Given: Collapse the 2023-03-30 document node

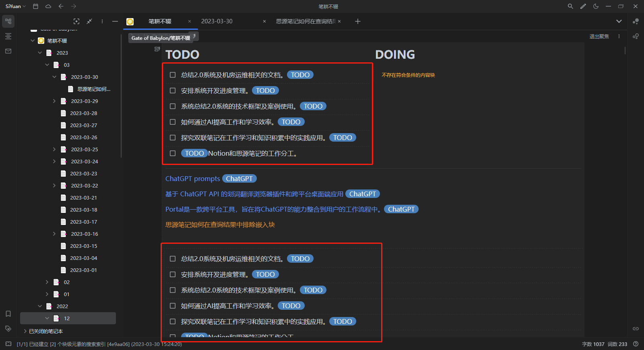Looking at the screenshot, I should [x=54, y=77].
